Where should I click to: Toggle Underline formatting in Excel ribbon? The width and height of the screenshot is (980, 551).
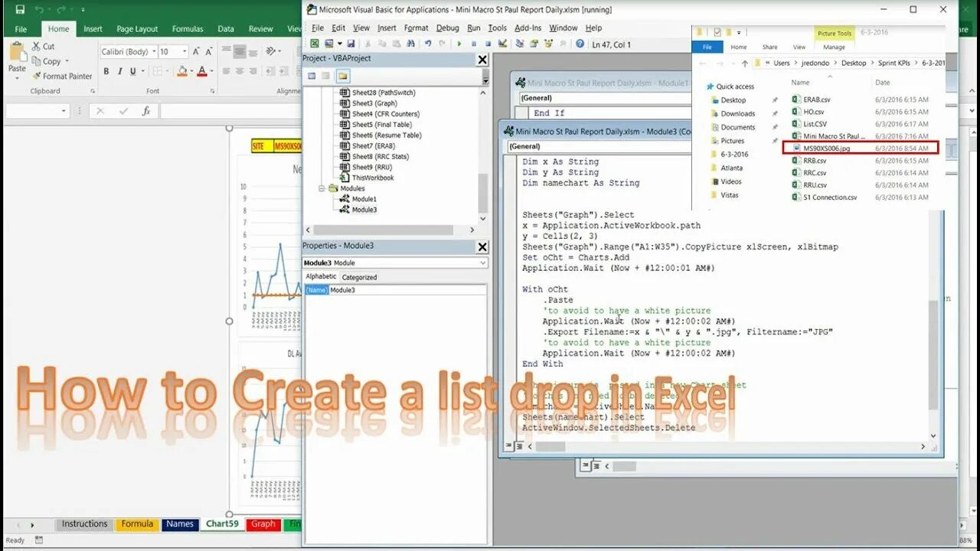133,71
